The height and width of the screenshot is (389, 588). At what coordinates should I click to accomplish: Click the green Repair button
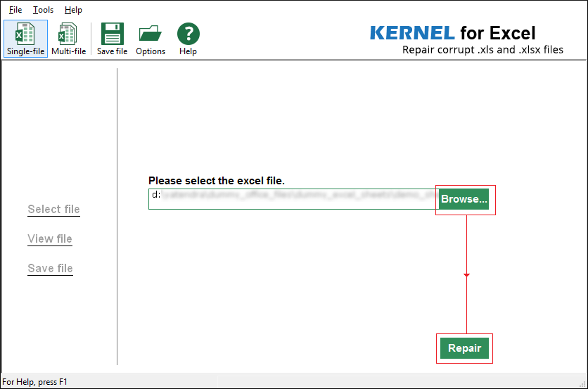click(464, 348)
